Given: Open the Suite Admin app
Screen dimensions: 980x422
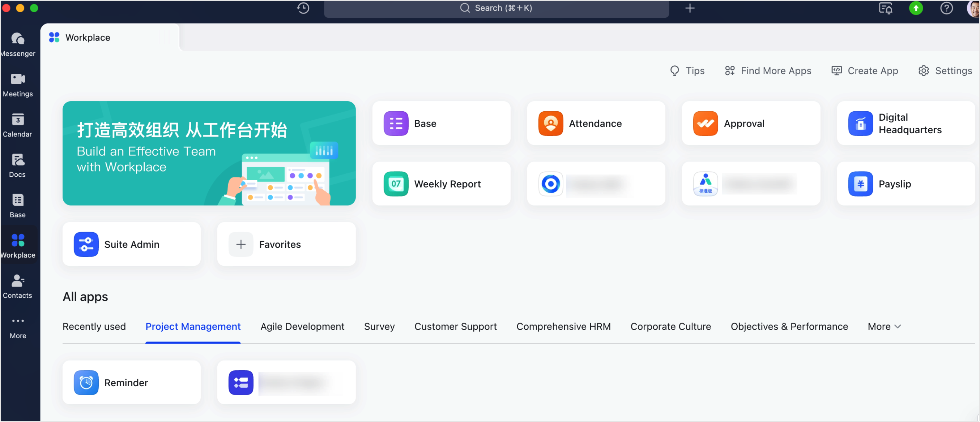Looking at the screenshot, I should [132, 244].
